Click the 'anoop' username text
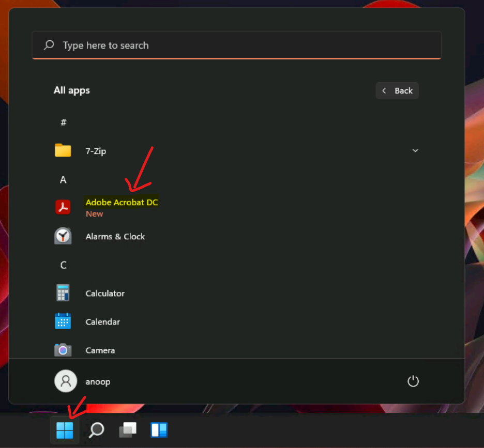The height and width of the screenshot is (448, 484). tap(98, 382)
